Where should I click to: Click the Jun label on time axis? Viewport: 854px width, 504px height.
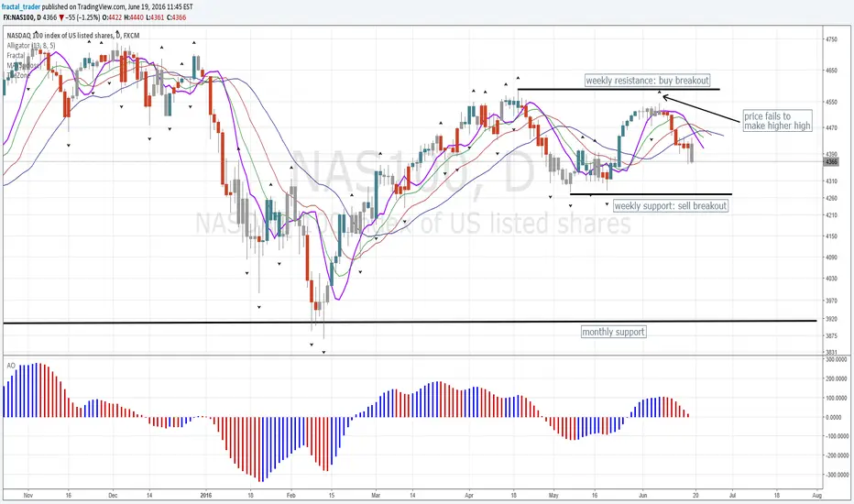coord(643,496)
